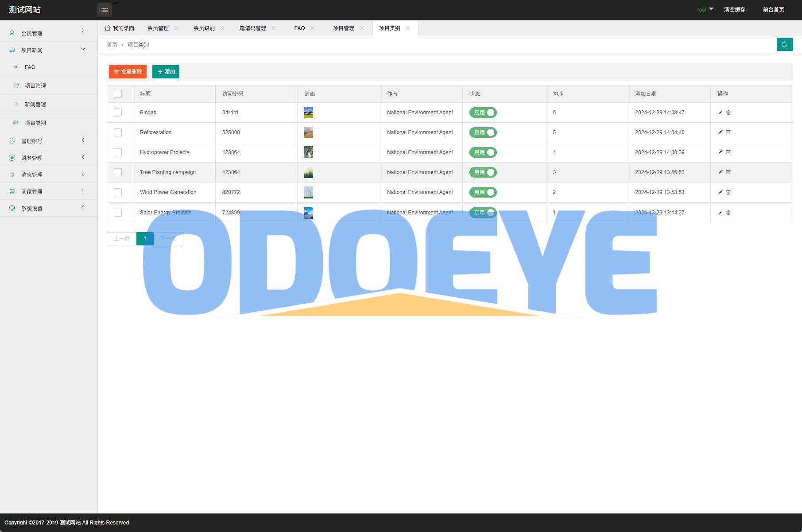802x532 pixels.
Task: Expand the 消息管理 sidebar chevron
Action: coord(83,174)
